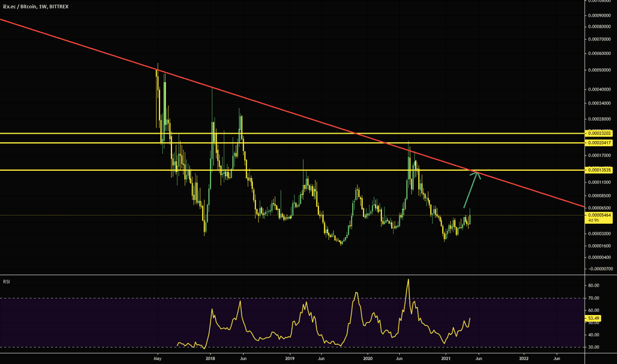Click the 0.00060000 price axis label
Image resolution: width=617 pixels, height=364 pixels.
tap(600, 54)
